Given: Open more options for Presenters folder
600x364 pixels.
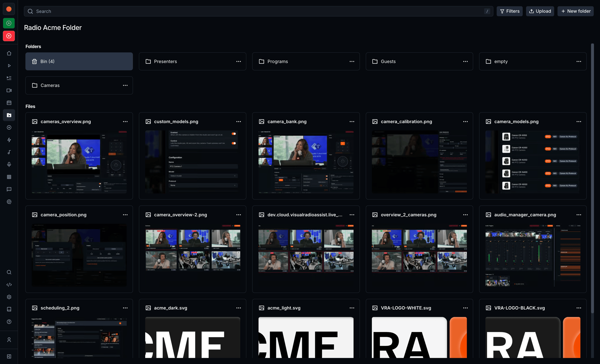Looking at the screenshot, I should coord(239,62).
